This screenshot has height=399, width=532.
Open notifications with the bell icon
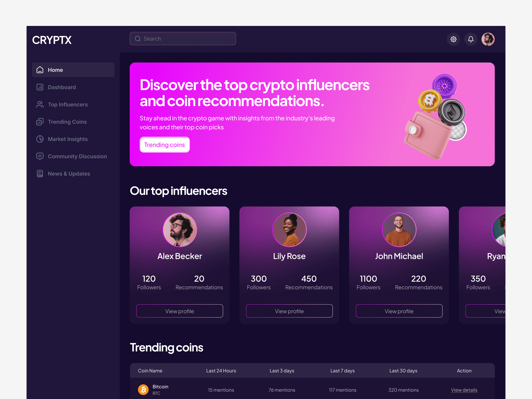pyautogui.click(x=471, y=39)
